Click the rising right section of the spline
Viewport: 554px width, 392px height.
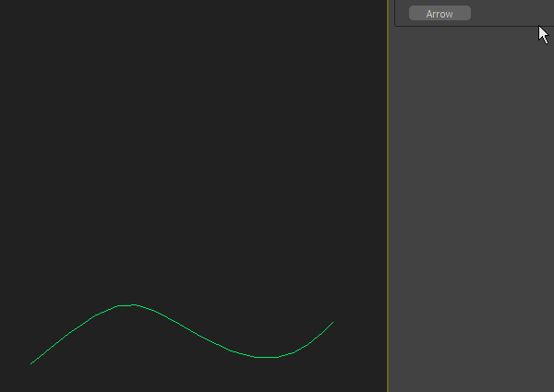309,343
